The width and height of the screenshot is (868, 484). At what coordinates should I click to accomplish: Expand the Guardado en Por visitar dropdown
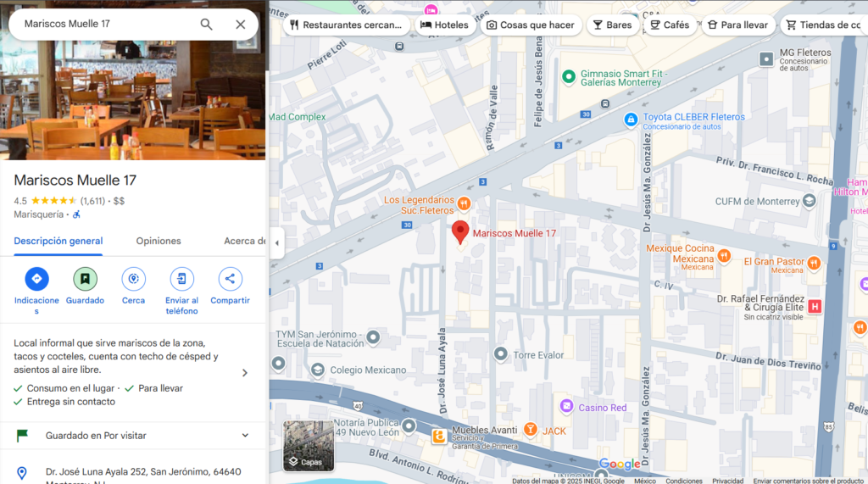coord(245,436)
